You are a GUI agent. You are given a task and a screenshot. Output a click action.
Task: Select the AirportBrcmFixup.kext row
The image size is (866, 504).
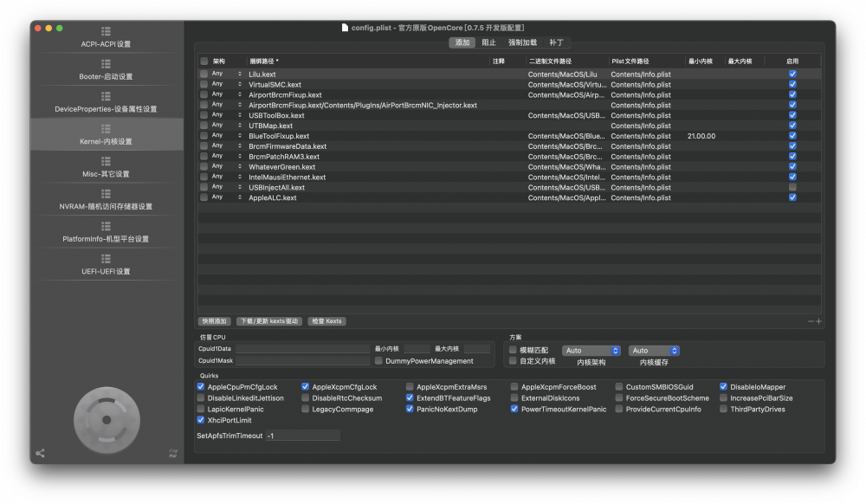(x=509, y=95)
